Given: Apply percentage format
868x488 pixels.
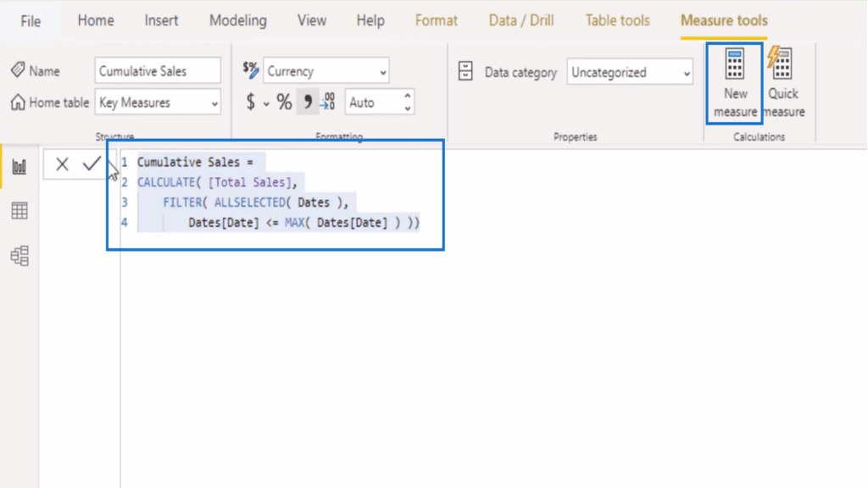Looking at the screenshot, I should click(x=284, y=102).
